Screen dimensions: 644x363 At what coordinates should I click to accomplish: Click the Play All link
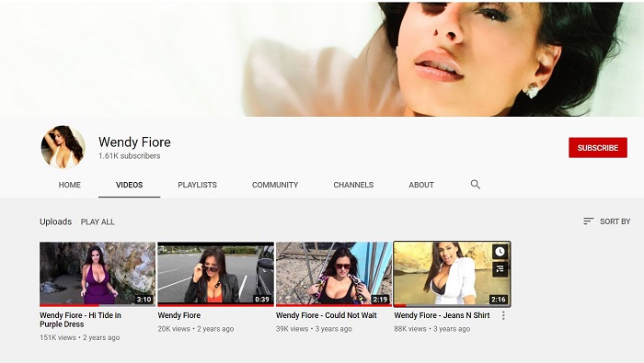(x=98, y=221)
